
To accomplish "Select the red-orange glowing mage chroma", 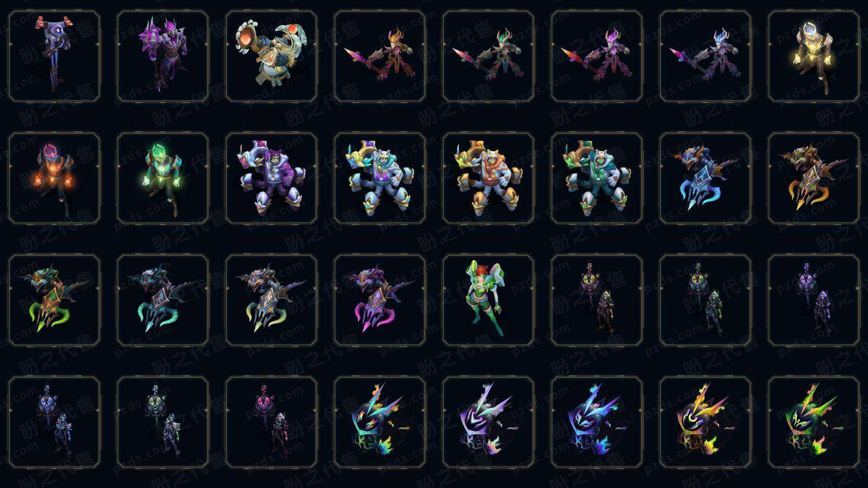I will [x=54, y=178].
